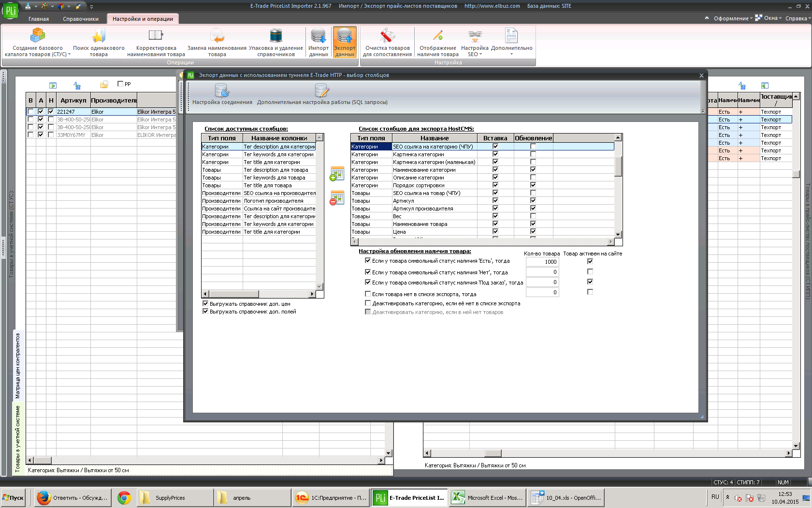Open the product name replacement tool
This screenshot has height=508, width=812.
coord(217,42)
